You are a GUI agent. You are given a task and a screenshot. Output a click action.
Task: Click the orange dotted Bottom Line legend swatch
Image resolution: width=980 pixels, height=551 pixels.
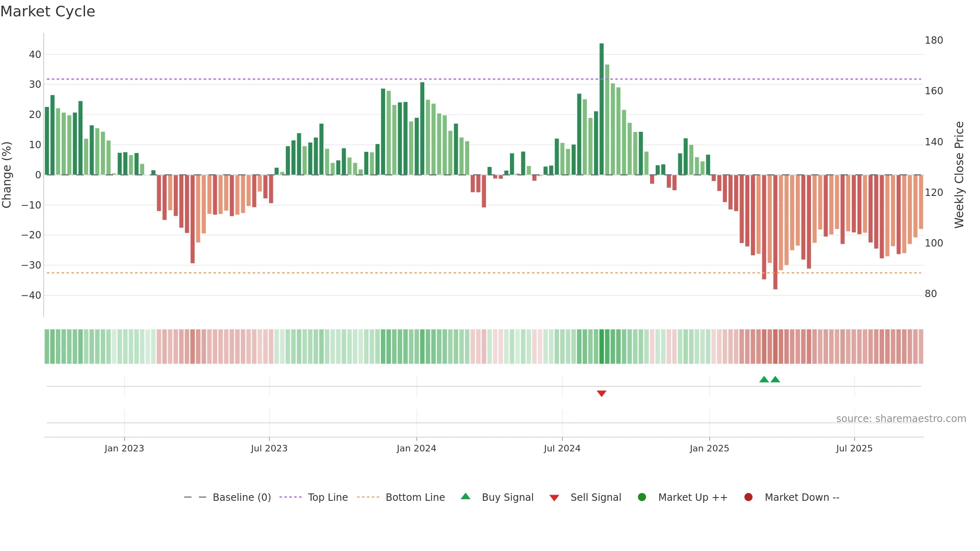tap(368, 497)
